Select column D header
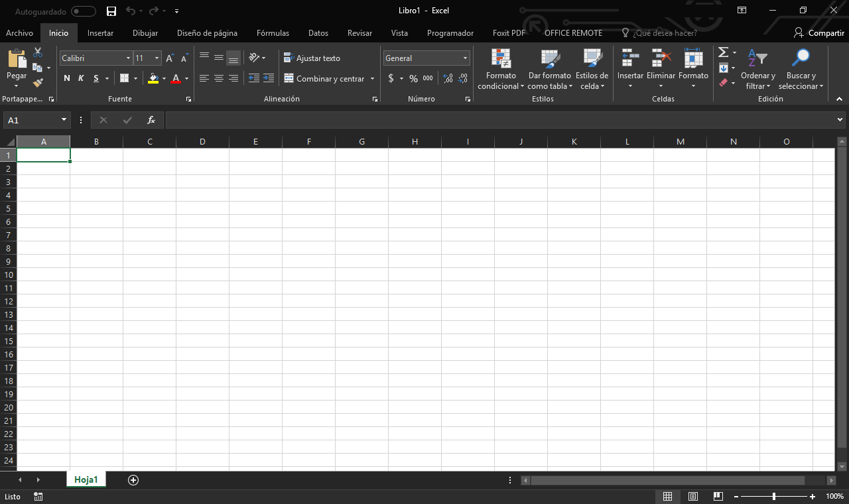 (x=202, y=141)
